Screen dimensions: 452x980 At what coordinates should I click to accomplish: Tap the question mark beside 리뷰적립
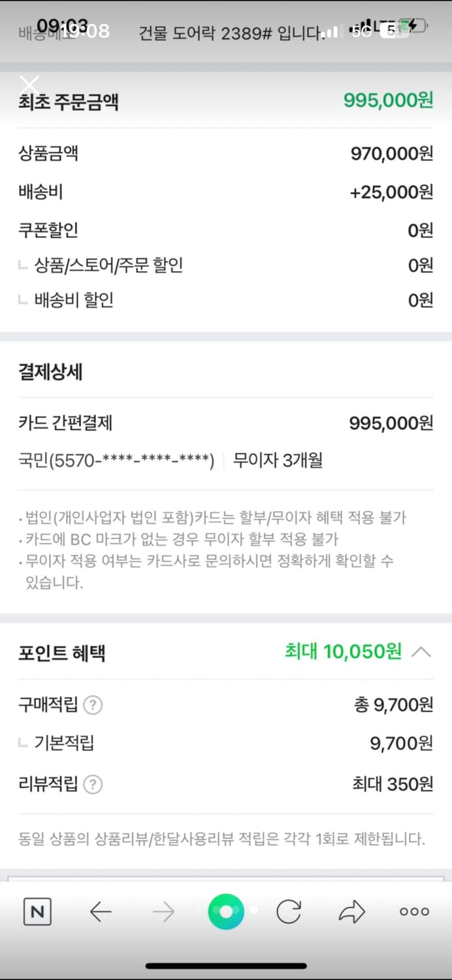pos(94,784)
